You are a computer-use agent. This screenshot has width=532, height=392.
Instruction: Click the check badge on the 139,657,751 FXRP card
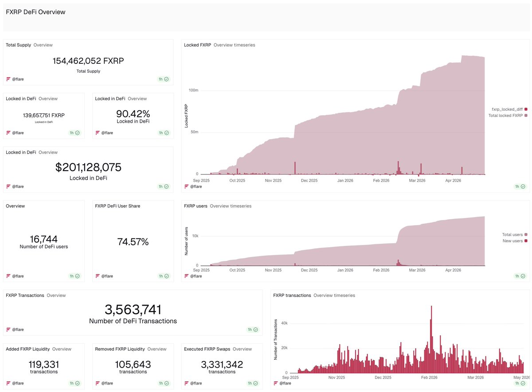pyautogui.click(x=78, y=133)
